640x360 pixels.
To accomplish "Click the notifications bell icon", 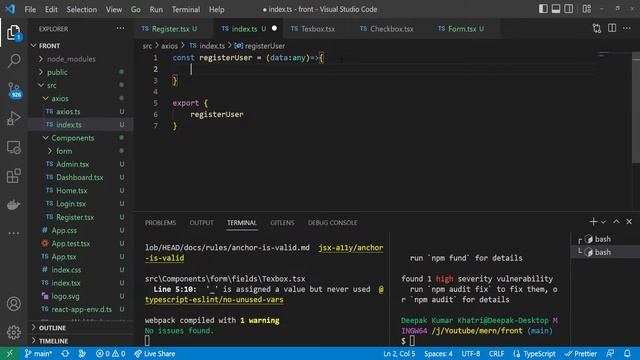I will pos(627,353).
